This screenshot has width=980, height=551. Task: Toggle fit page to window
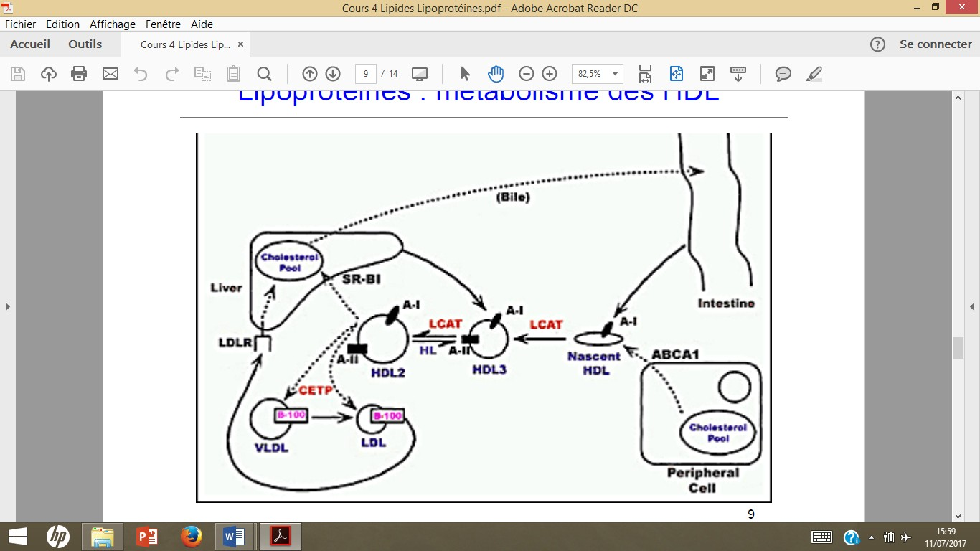pyautogui.click(x=676, y=74)
